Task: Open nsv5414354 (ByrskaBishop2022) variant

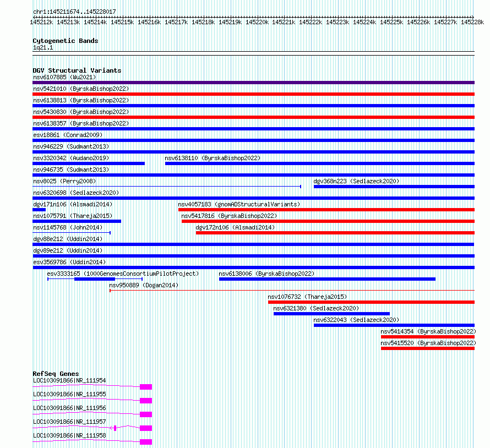Action: (428, 331)
